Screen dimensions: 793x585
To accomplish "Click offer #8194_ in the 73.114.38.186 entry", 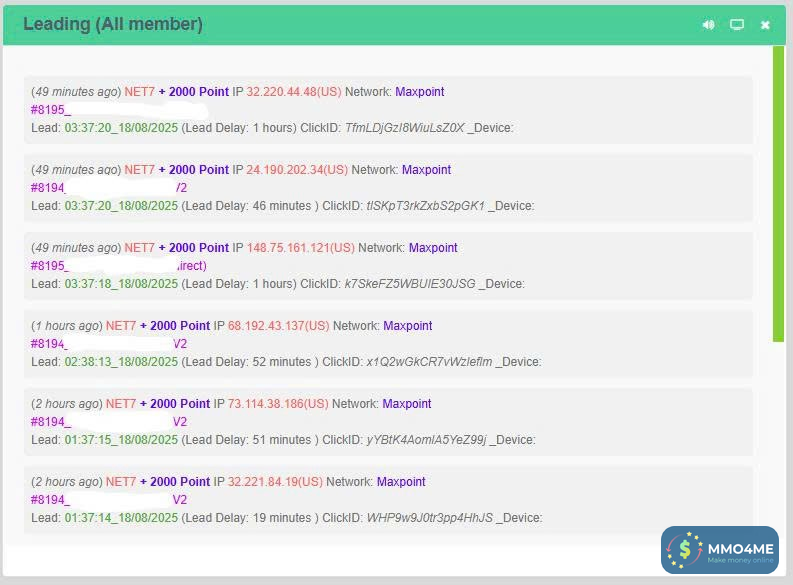I will click(51, 422).
